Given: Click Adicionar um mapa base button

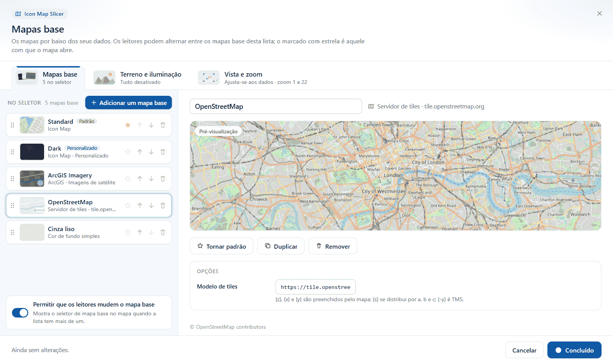Looking at the screenshot, I should pyautogui.click(x=128, y=103).
